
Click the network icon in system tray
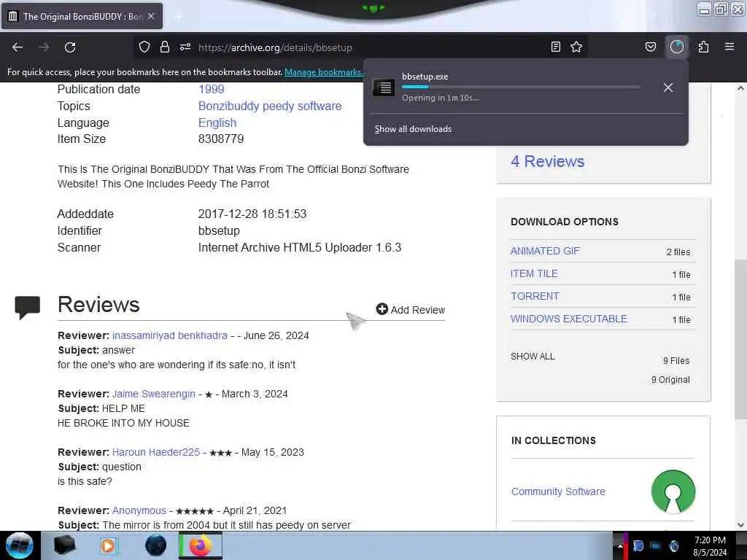[x=656, y=546]
